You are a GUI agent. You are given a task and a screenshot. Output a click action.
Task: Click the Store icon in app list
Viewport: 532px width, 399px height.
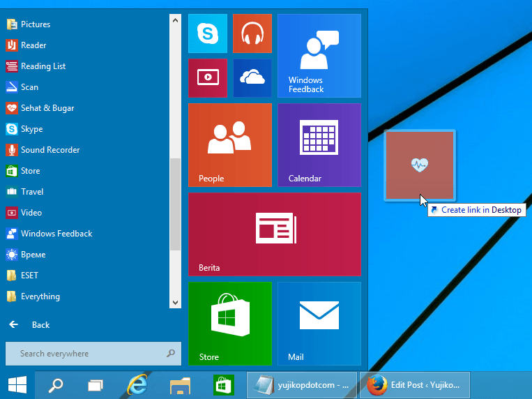12,171
